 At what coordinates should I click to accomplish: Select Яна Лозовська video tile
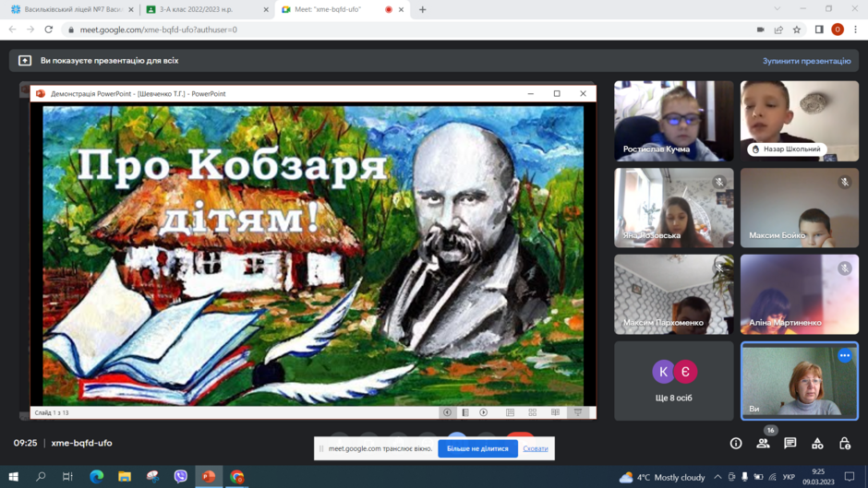pos(674,208)
